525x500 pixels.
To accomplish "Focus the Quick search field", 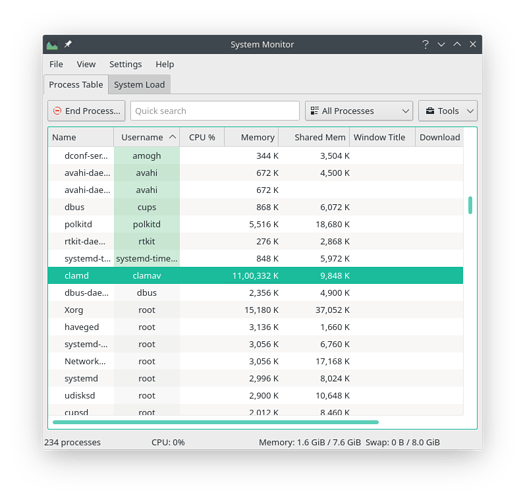I will coord(215,111).
